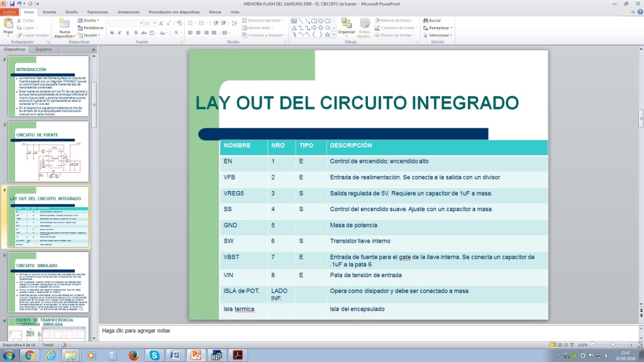The height and width of the screenshot is (362, 644).
Task: Toggle italic formatting in Fuente group
Action: point(119,33)
